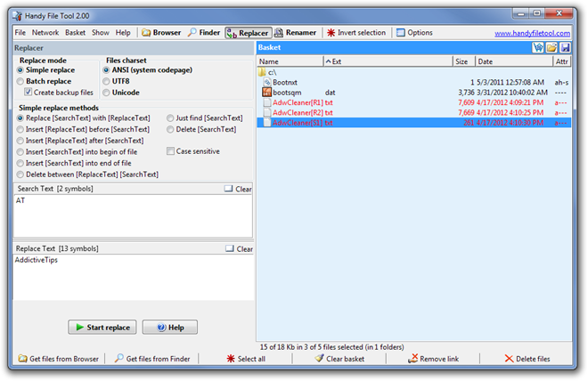
Task: Click Get files from Finder
Action: (152, 359)
